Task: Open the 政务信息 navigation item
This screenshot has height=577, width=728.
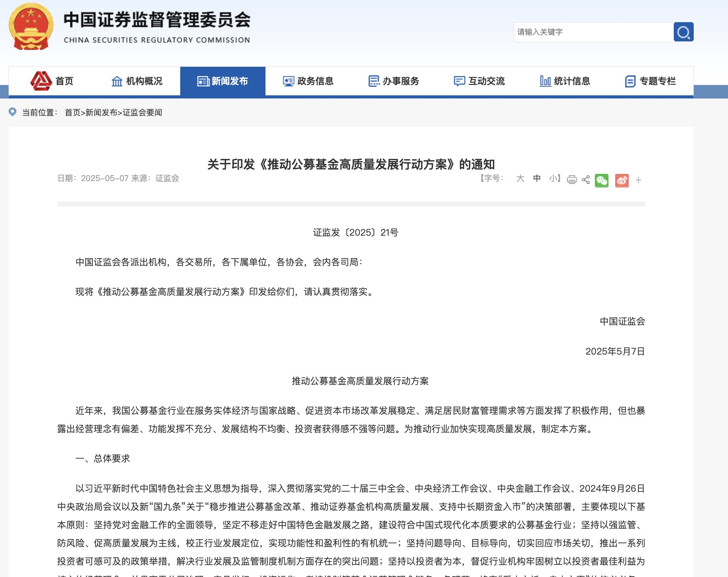Action: (x=308, y=81)
